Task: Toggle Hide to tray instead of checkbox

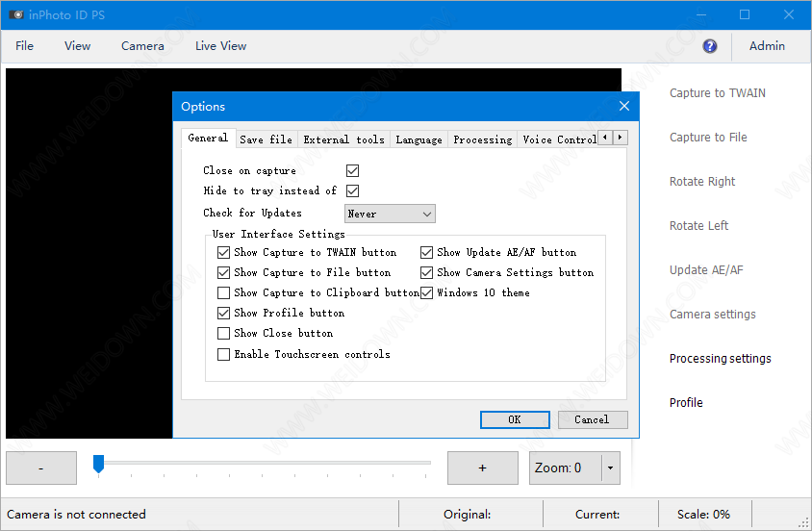Action: click(353, 190)
